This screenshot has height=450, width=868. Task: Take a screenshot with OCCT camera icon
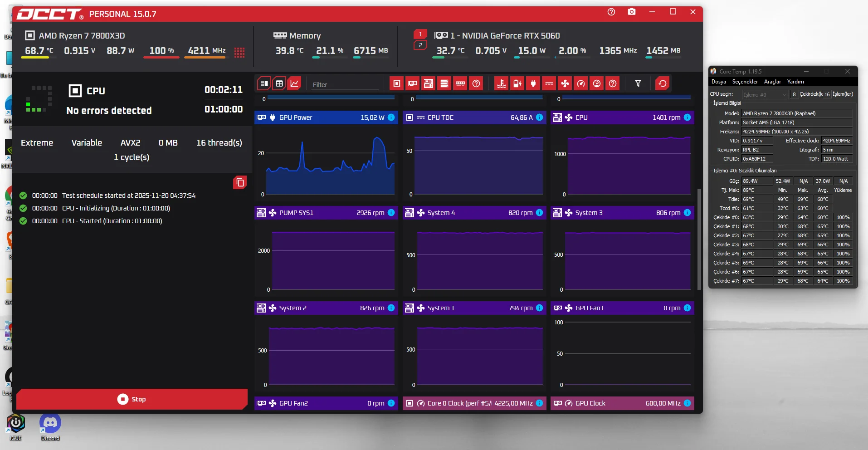click(x=632, y=12)
